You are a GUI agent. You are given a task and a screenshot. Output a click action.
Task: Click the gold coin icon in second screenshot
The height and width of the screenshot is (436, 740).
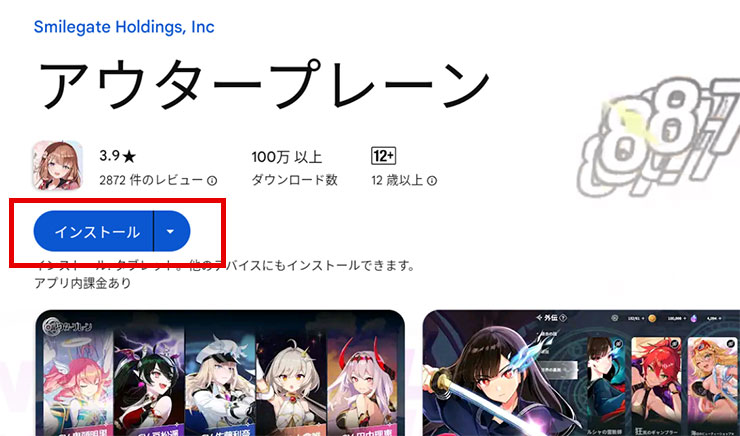652,319
